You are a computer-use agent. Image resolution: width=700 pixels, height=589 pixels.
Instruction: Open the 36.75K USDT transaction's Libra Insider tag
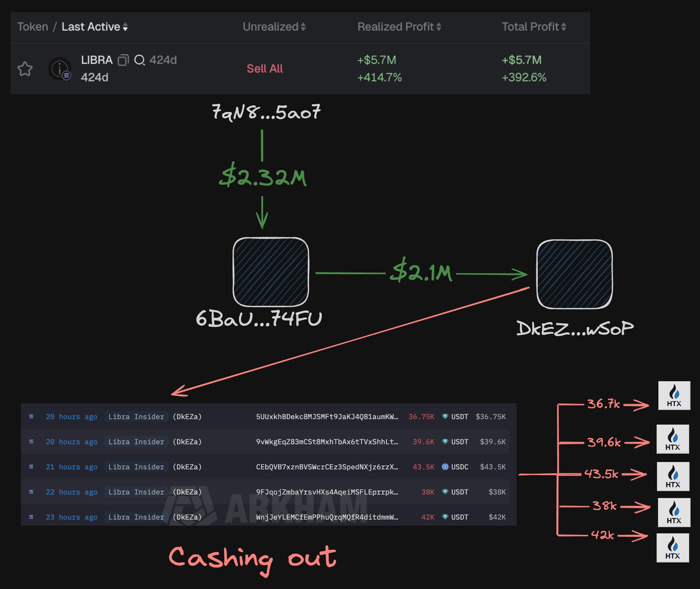136,417
